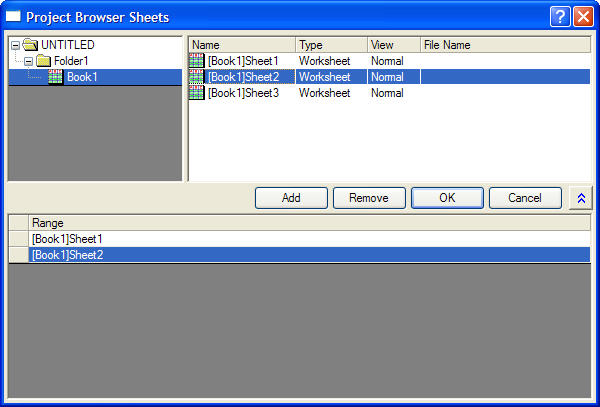
Task: Confirm selection with the OK button
Action: click(x=447, y=198)
